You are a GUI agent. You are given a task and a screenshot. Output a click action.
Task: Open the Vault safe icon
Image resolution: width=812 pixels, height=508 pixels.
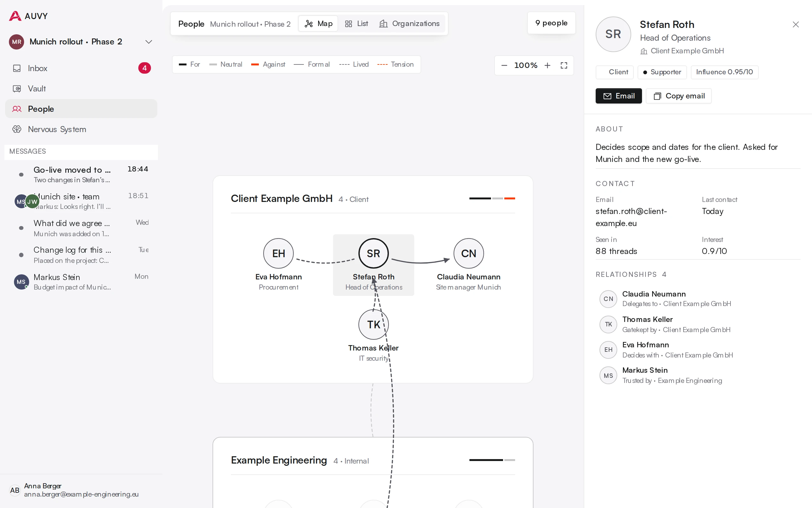17,89
